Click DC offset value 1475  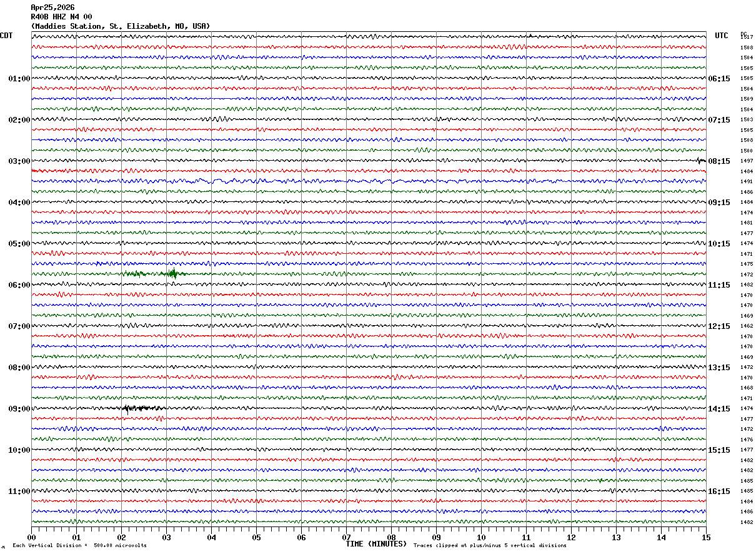click(x=747, y=264)
